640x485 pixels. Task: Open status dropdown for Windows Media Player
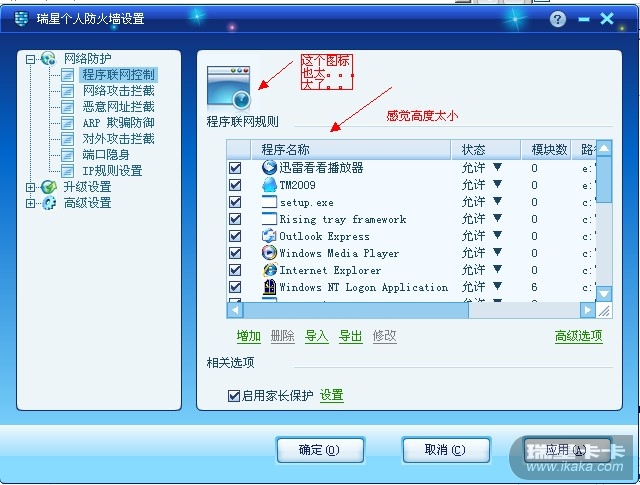coord(497,252)
